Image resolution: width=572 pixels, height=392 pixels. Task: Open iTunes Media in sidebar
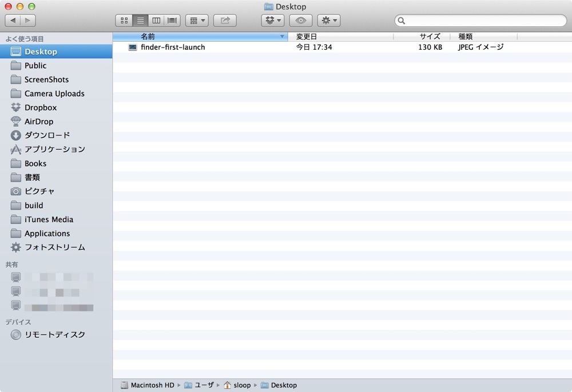(56, 219)
